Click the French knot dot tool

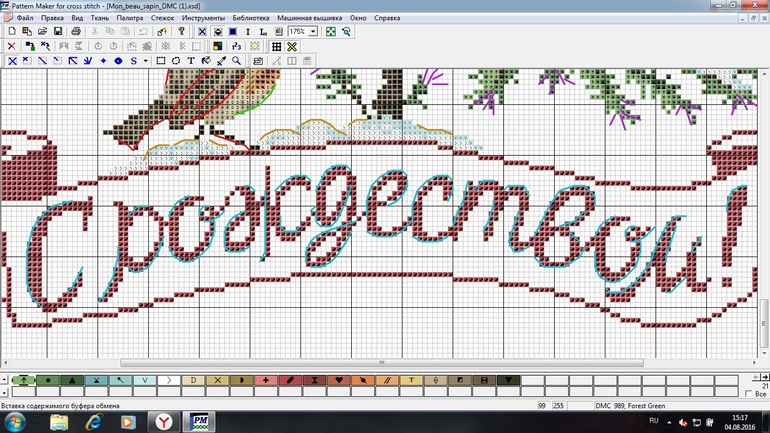coord(118,61)
